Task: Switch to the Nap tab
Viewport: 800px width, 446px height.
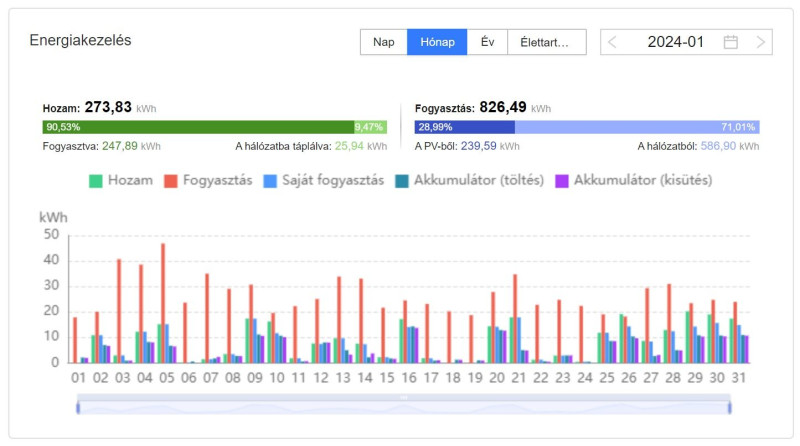Action: tap(383, 42)
